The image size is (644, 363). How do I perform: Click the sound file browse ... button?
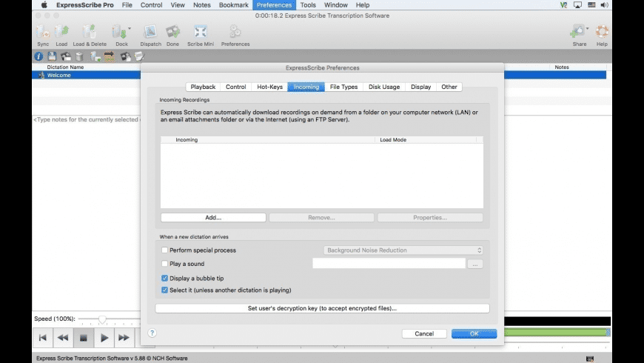coord(475,264)
